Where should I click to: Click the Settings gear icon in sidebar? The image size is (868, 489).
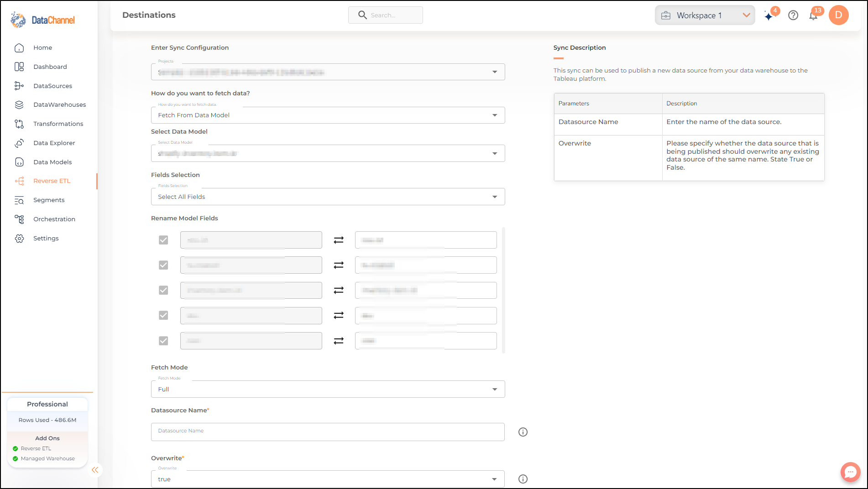(x=19, y=239)
